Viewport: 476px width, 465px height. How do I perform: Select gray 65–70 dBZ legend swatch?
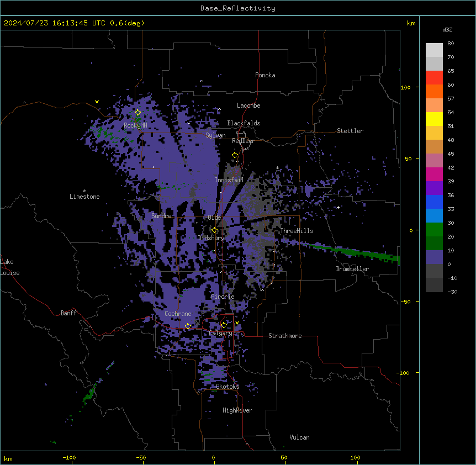click(434, 64)
